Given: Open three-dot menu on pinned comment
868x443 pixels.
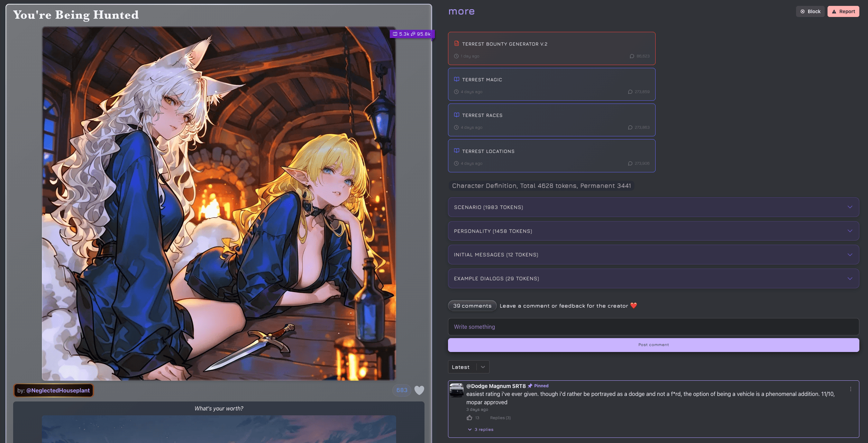Looking at the screenshot, I should point(850,389).
